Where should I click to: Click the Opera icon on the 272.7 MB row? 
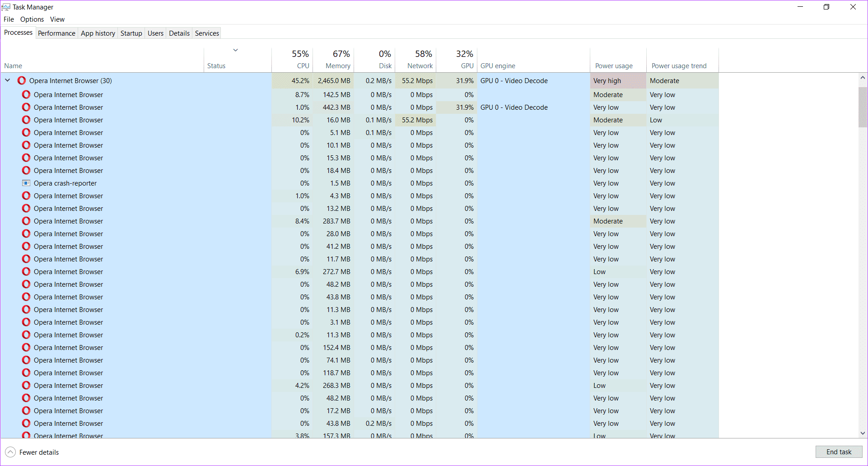26,271
